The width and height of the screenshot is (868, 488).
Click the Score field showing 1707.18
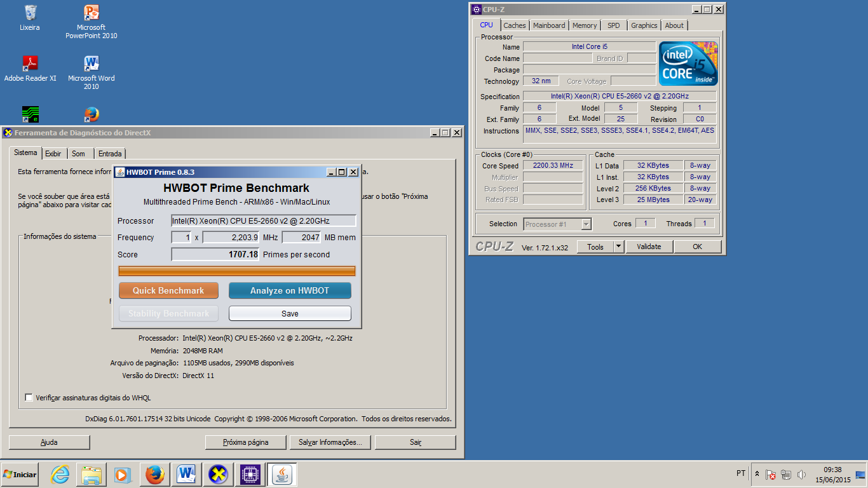point(215,254)
